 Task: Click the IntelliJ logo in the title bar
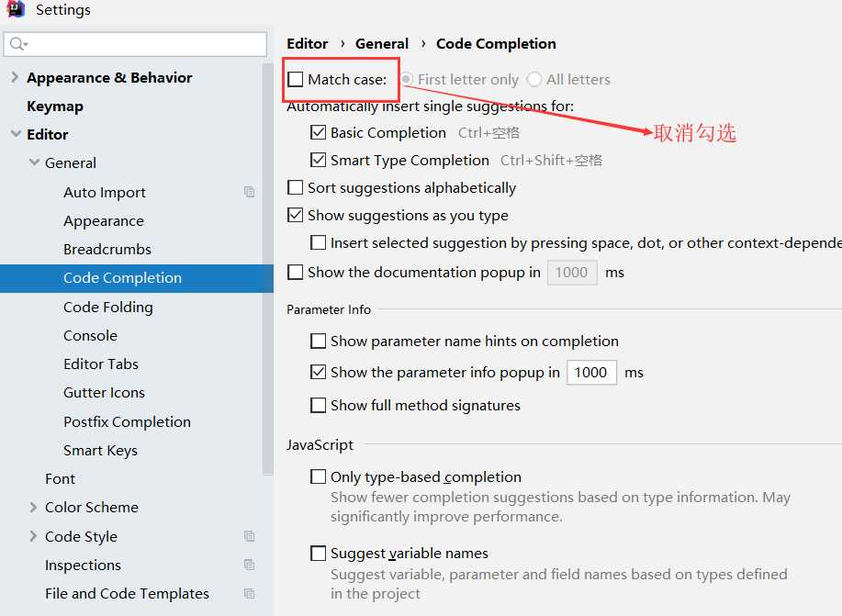[x=16, y=10]
